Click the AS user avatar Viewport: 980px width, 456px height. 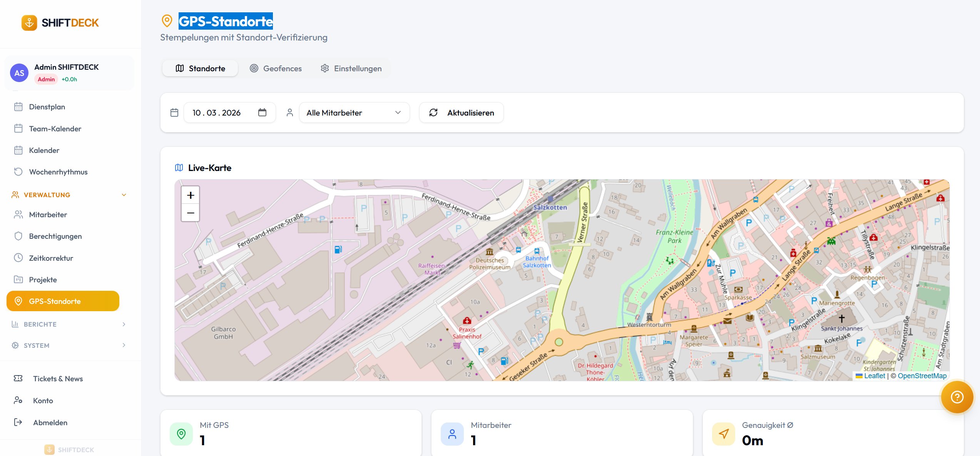(19, 73)
